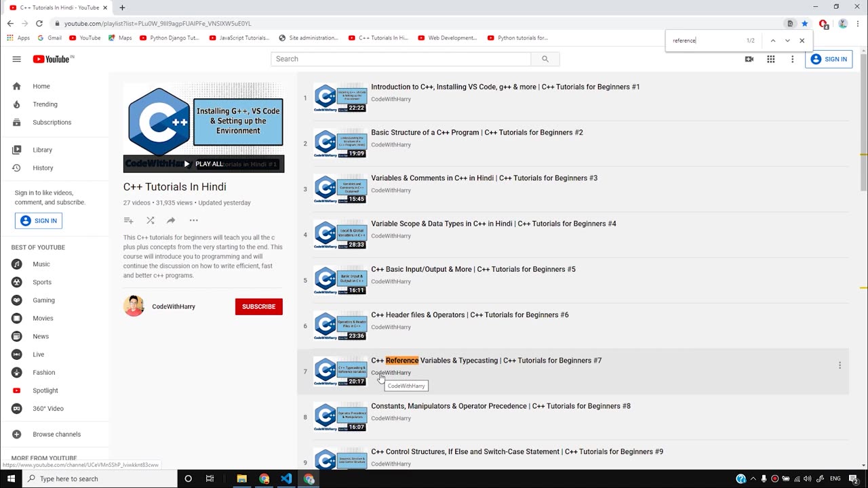Image resolution: width=868 pixels, height=488 pixels.
Task: Click the YouTube search field
Action: click(x=401, y=59)
